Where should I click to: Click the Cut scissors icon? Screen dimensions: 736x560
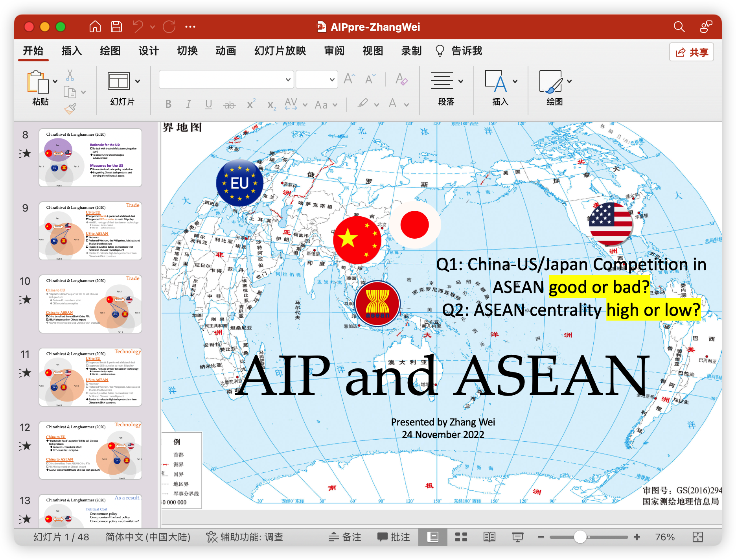70,75
